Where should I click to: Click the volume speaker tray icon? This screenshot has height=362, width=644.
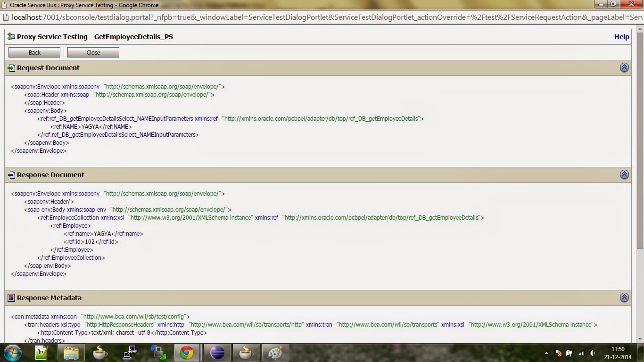tap(592, 353)
